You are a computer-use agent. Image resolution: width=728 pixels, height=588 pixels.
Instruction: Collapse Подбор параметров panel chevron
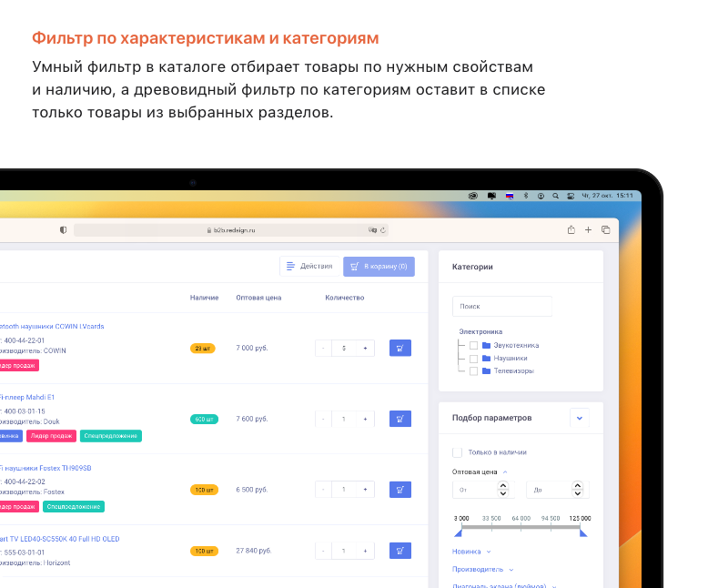pyautogui.click(x=580, y=418)
